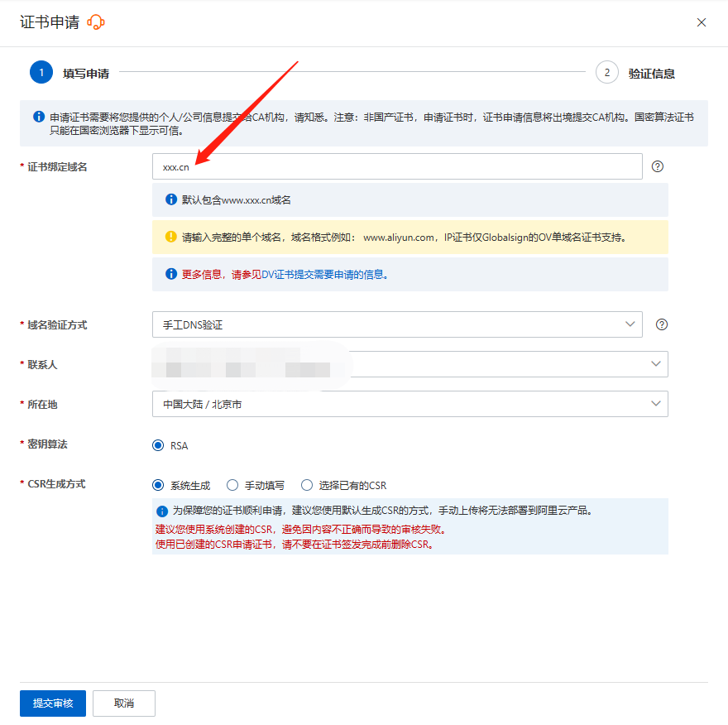Click info icon in CSR recommendation notice

[162, 511]
